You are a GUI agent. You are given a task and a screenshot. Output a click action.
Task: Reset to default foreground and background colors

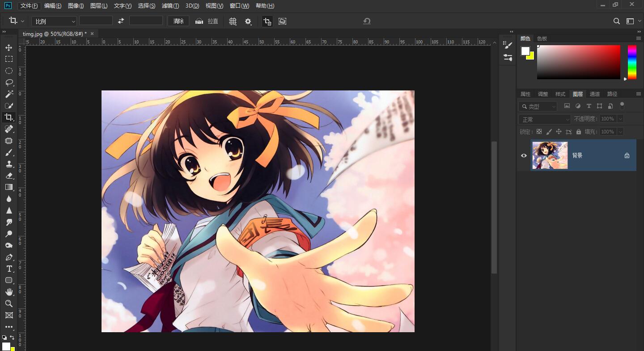tap(4, 337)
